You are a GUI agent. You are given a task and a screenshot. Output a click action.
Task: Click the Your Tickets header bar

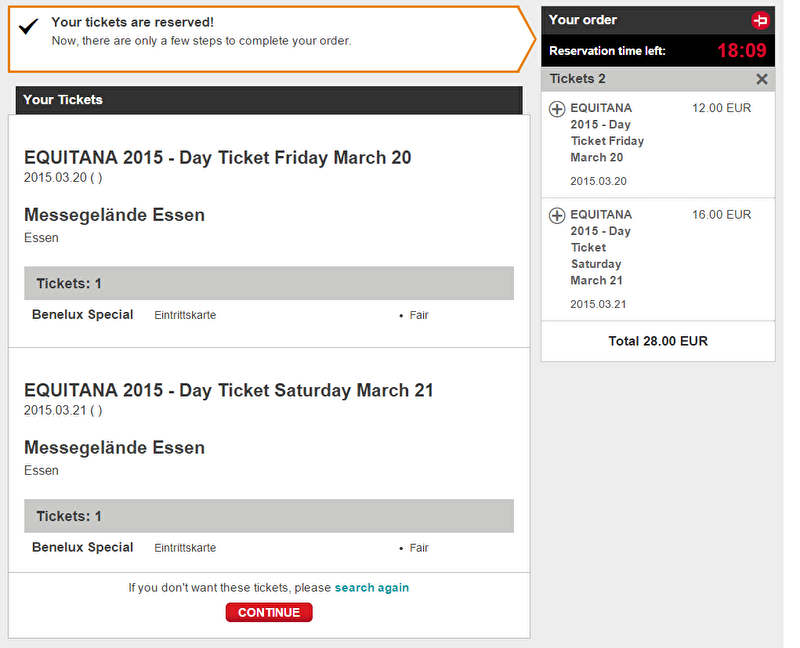[x=269, y=100]
